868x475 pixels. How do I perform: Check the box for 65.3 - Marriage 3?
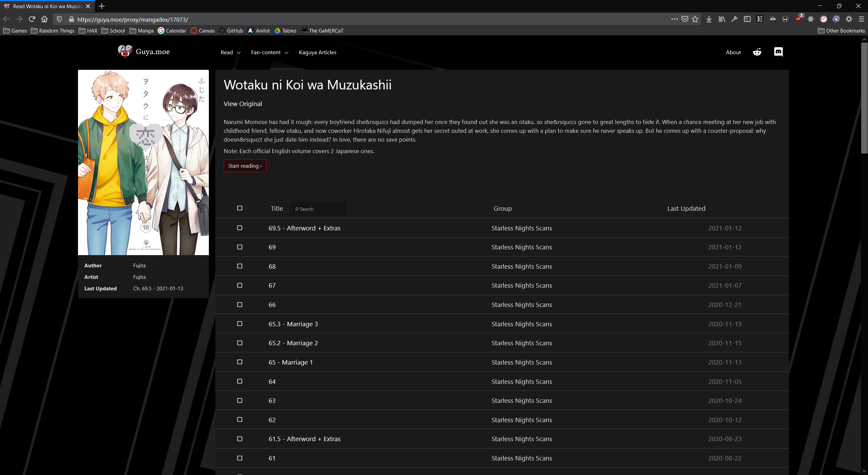[240, 324]
